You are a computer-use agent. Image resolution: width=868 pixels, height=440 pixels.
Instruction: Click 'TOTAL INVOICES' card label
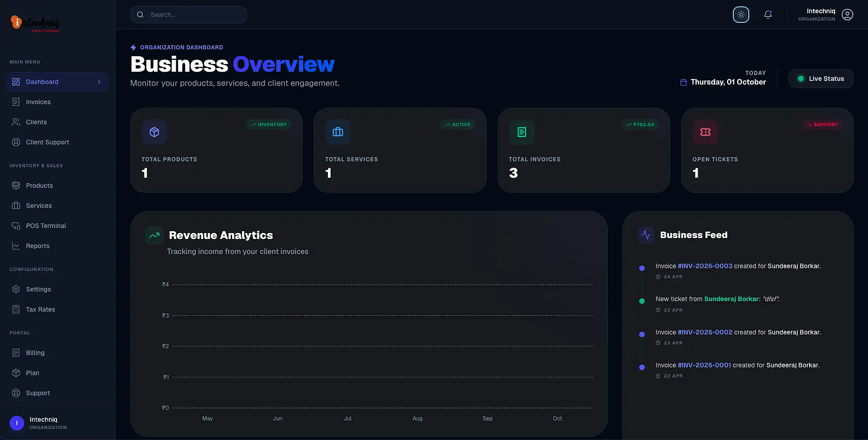(x=535, y=159)
